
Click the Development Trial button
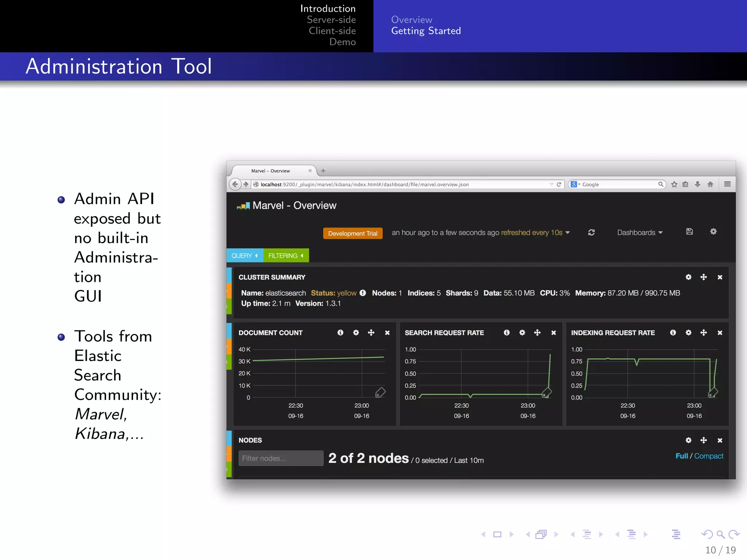(352, 233)
